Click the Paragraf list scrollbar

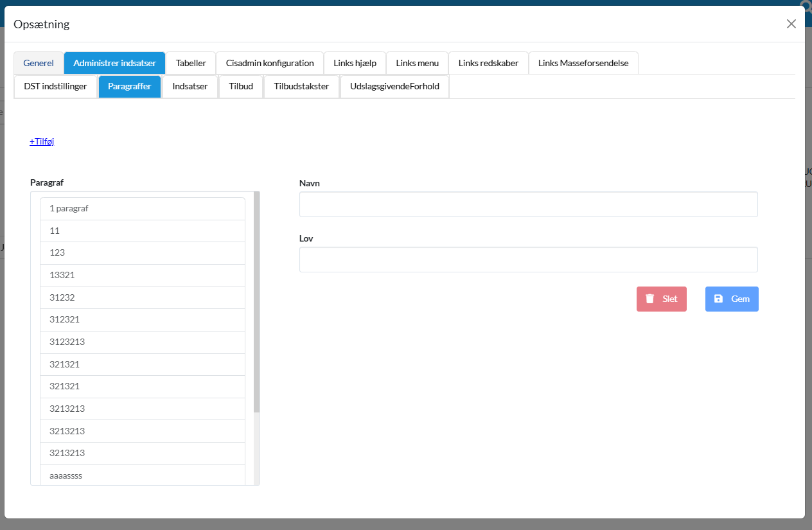(256, 302)
